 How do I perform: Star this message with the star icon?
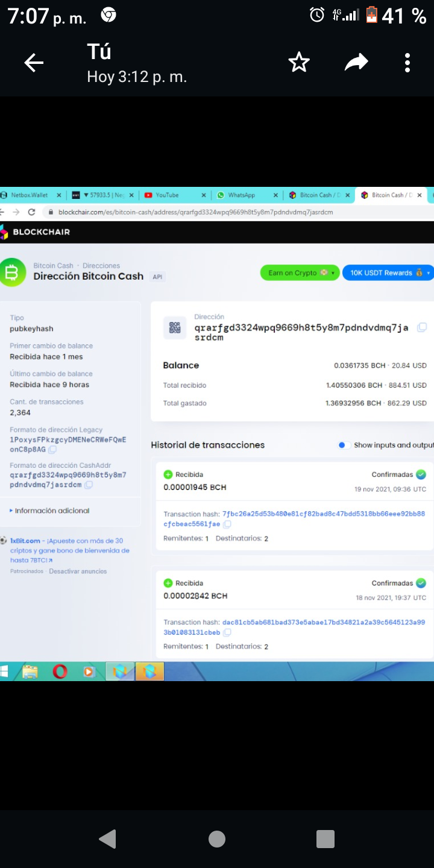click(x=299, y=62)
